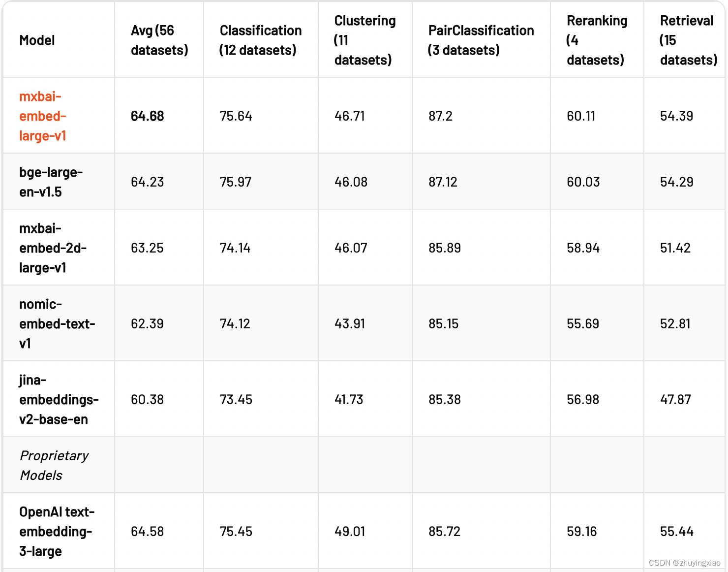Select the bge-large-en-v1.5 model name

[51, 182]
